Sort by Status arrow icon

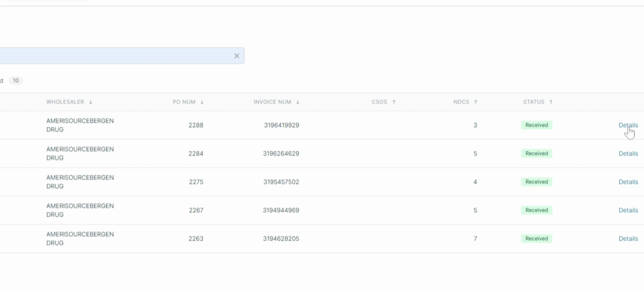tap(551, 102)
